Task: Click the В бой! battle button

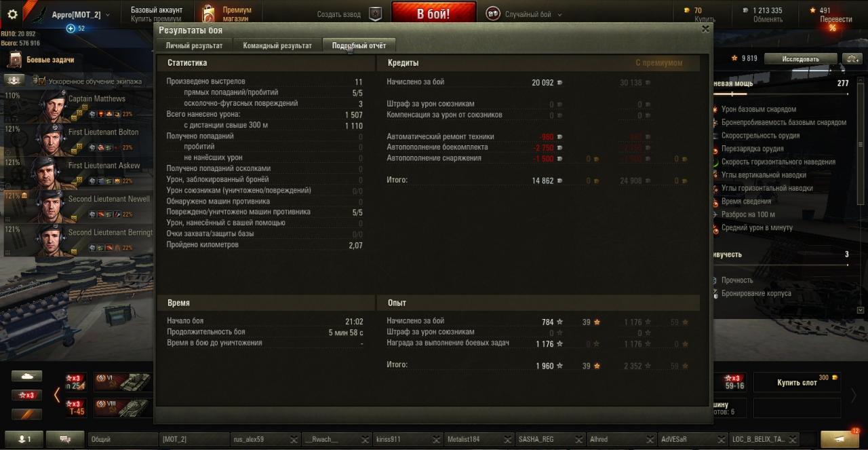Action: click(x=433, y=14)
